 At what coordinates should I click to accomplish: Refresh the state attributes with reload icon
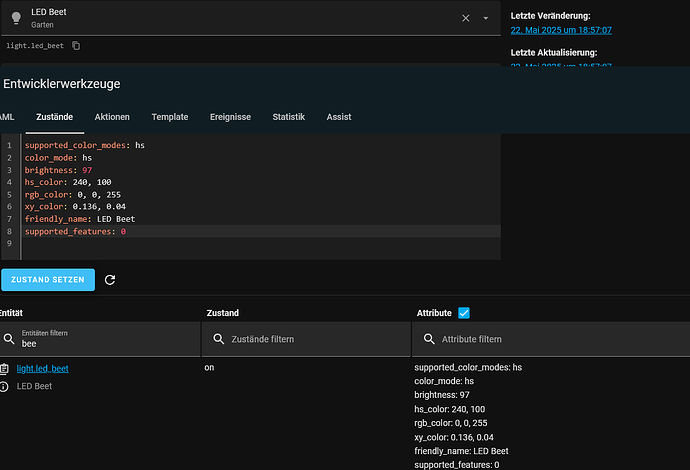110,280
